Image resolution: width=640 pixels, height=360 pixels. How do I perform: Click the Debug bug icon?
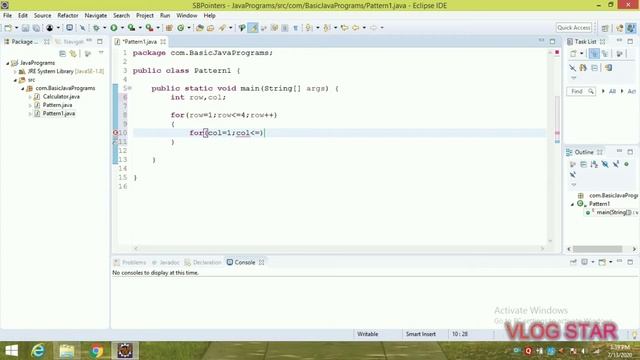click(96, 28)
